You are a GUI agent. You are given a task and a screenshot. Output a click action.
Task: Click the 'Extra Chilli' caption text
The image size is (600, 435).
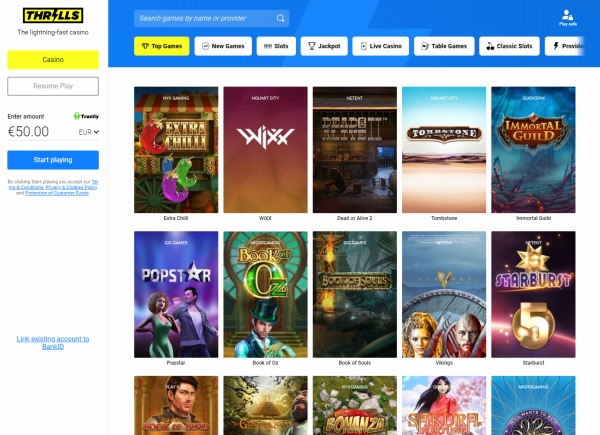176,218
